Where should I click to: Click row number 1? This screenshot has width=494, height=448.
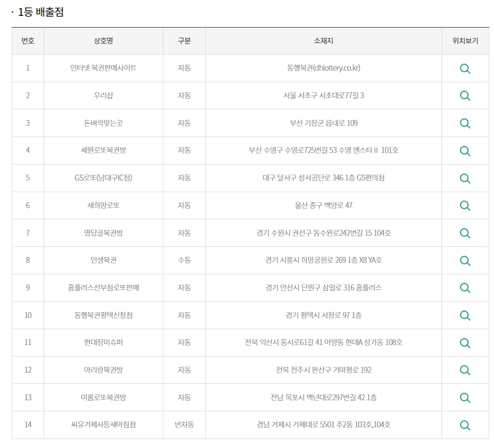28,68
